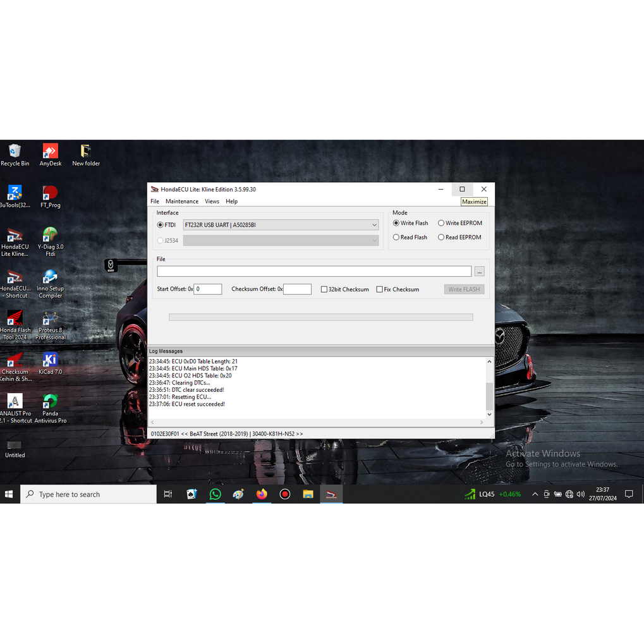
Task: Select the FTDI interface radio button
Action: point(160,225)
